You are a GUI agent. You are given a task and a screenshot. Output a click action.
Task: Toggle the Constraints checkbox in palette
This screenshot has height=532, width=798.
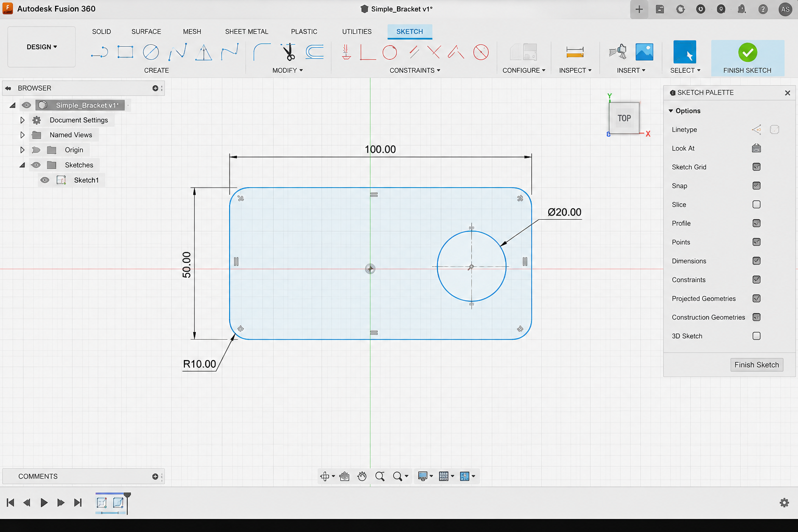756,280
